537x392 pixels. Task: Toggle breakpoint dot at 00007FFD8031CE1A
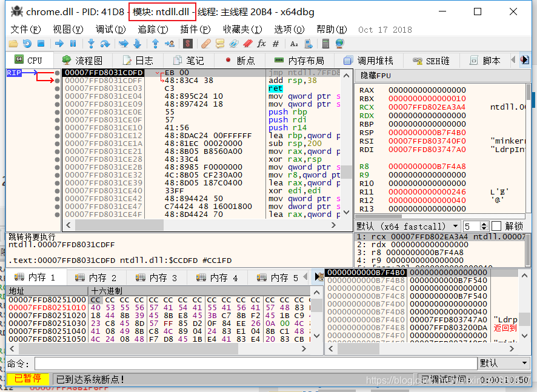point(57,144)
